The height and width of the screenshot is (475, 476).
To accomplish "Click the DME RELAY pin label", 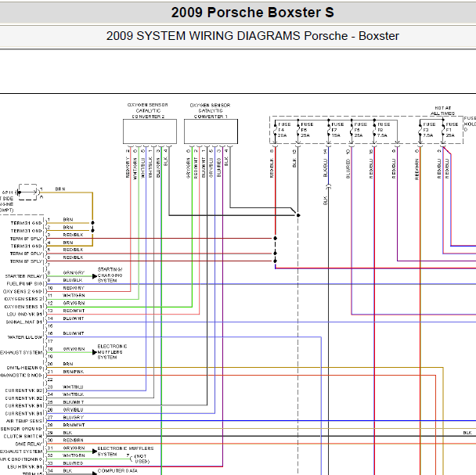I will pos(28,444).
